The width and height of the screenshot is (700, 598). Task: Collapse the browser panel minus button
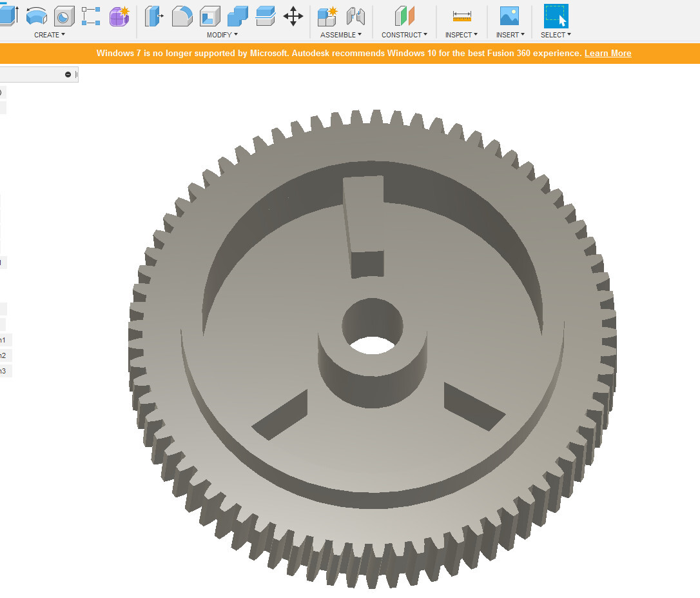pos(68,75)
